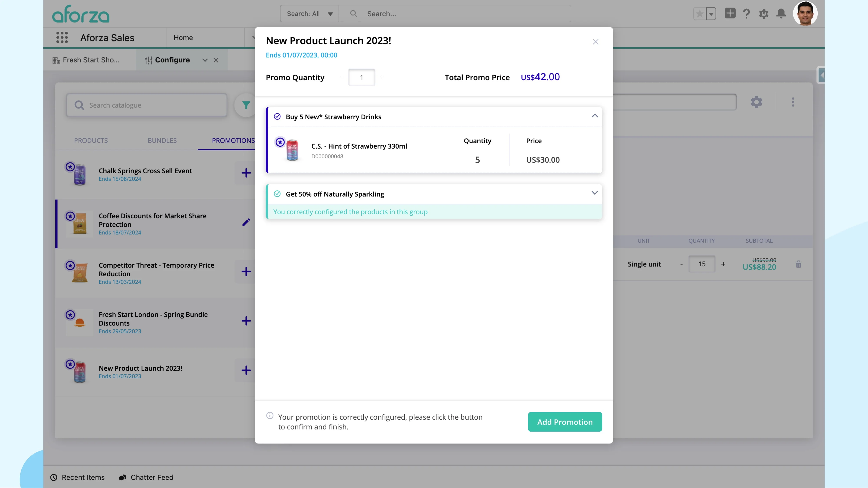The width and height of the screenshot is (868, 488).
Task: Open basket settings gear icon
Action: coord(756,102)
